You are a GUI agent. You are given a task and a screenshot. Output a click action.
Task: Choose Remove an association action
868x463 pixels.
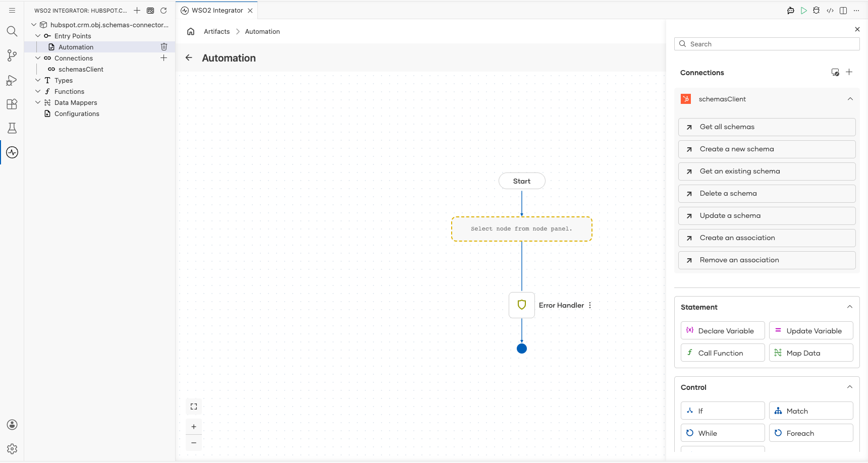(767, 260)
